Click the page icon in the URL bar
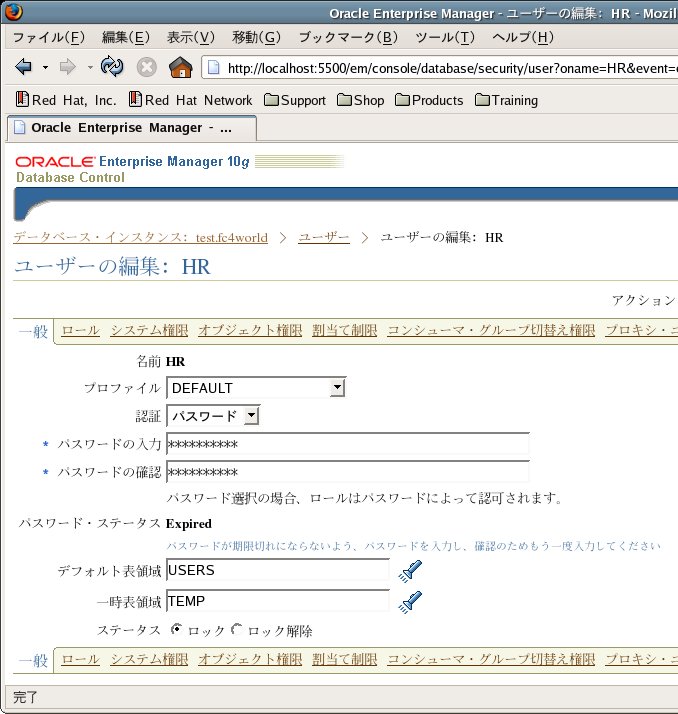678x714 pixels. [213, 68]
